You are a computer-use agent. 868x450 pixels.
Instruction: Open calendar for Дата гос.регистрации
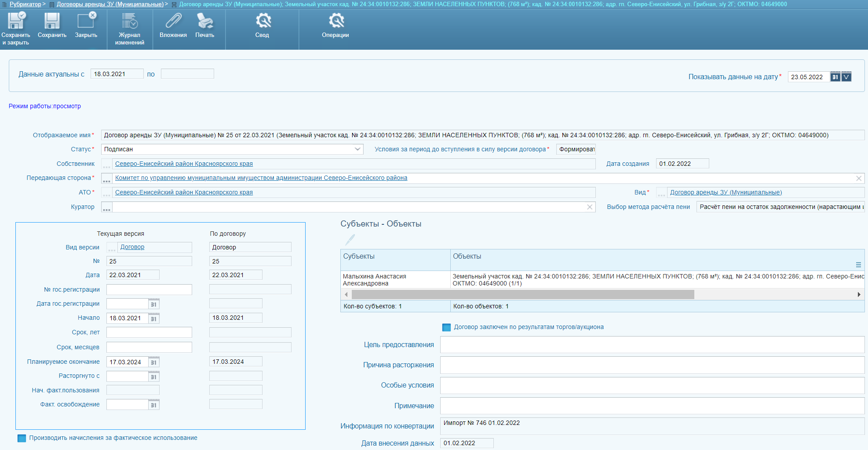pos(153,304)
